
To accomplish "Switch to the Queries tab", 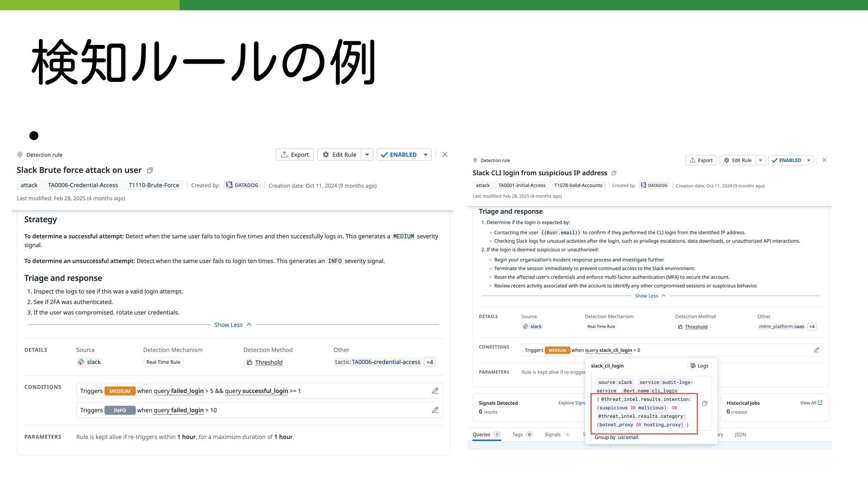I will click(486, 435).
